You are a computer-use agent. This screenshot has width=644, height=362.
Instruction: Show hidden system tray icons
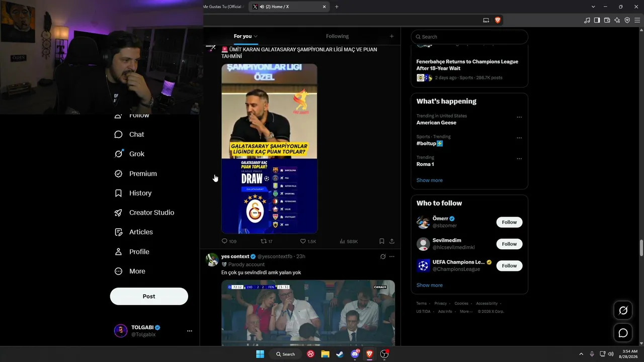(x=581, y=354)
